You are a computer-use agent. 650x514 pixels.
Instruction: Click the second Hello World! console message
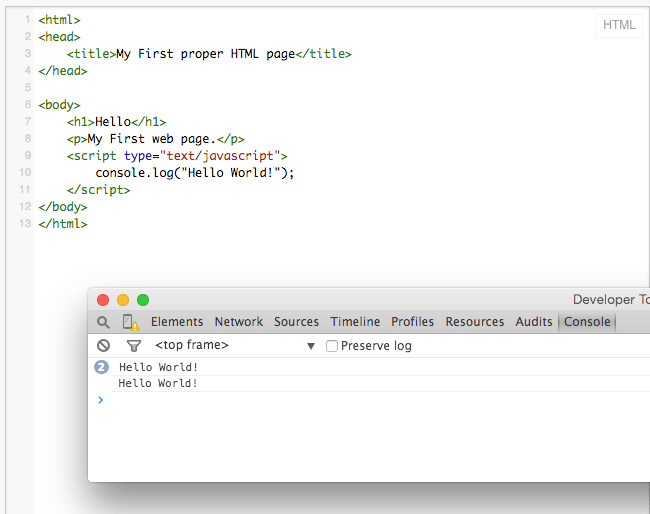pos(158,383)
